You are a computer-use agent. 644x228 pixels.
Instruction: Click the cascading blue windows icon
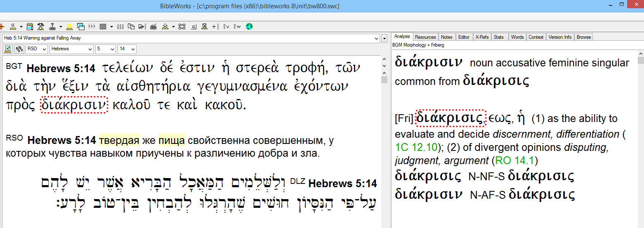[81, 27]
